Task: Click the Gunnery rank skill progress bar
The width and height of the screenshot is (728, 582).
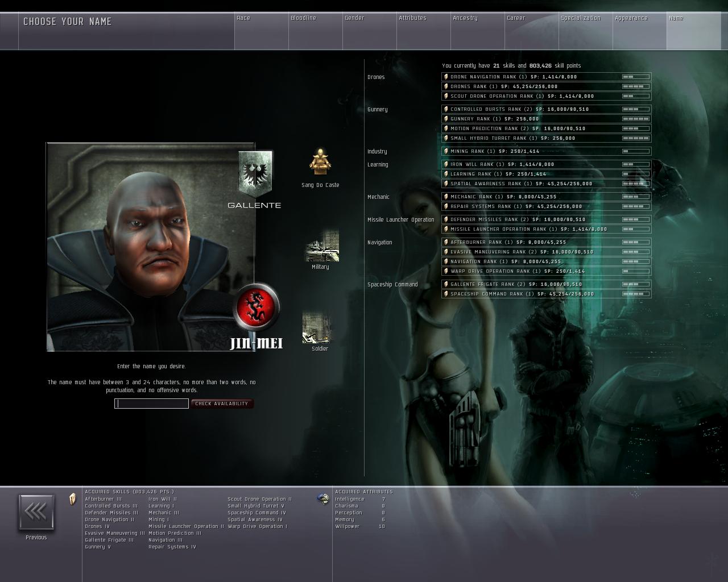Action: click(x=636, y=119)
